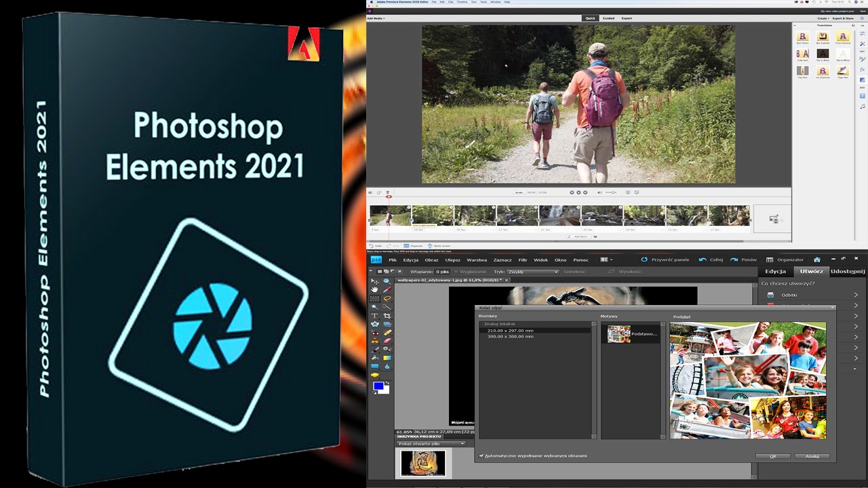Screen dimensions: 868x488
Task: Expand the Odbitki row chevron
Action: pyautogui.click(x=856, y=295)
